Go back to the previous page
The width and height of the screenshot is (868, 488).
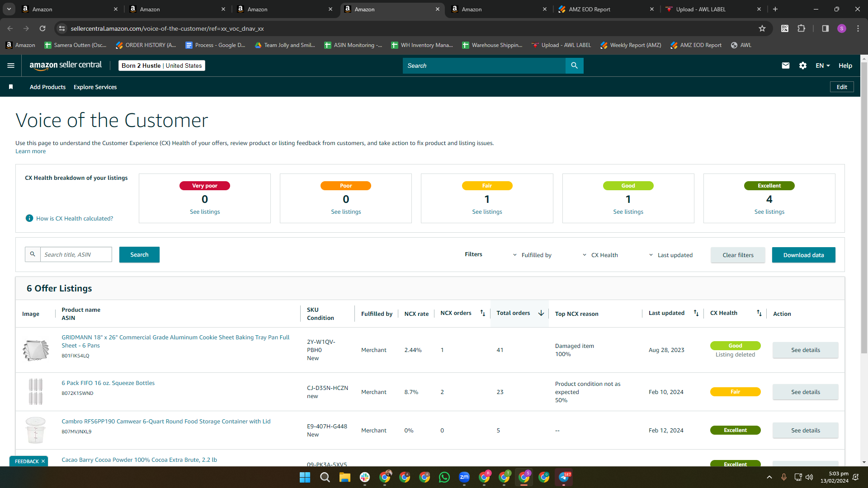click(x=10, y=28)
